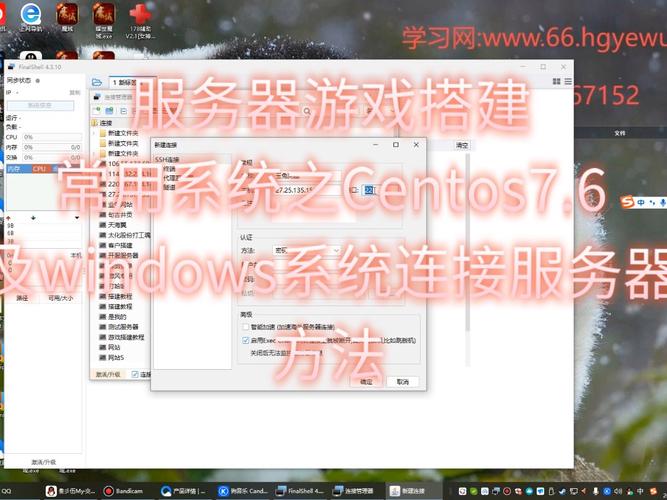Open the 178 red cross desktop icon
This screenshot has height=500, width=667.
140,20
